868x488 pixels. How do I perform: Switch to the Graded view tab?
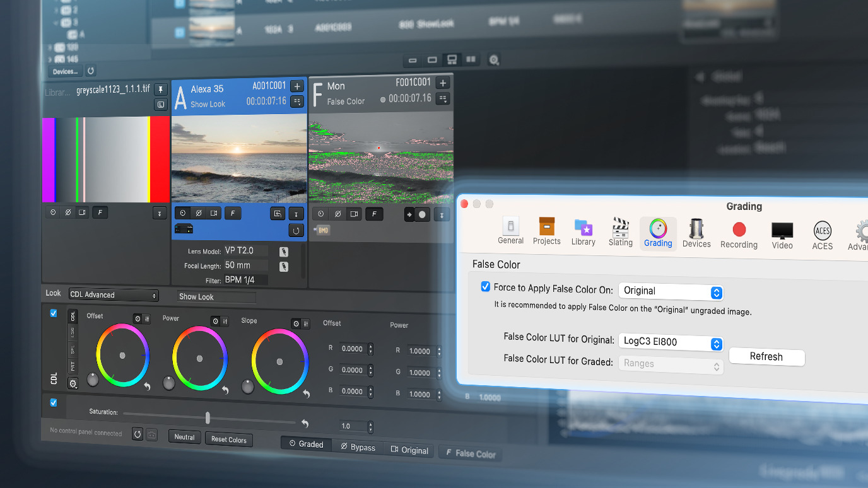tap(307, 444)
